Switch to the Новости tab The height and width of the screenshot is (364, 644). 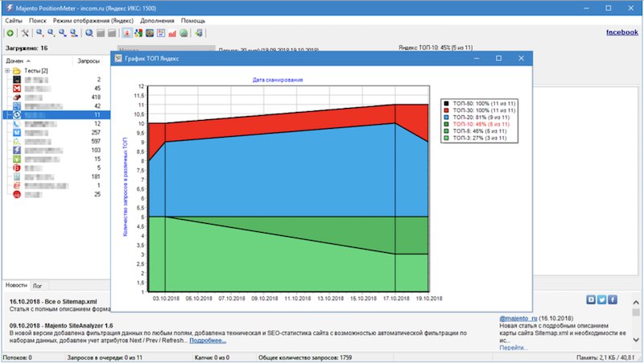[x=16, y=285]
